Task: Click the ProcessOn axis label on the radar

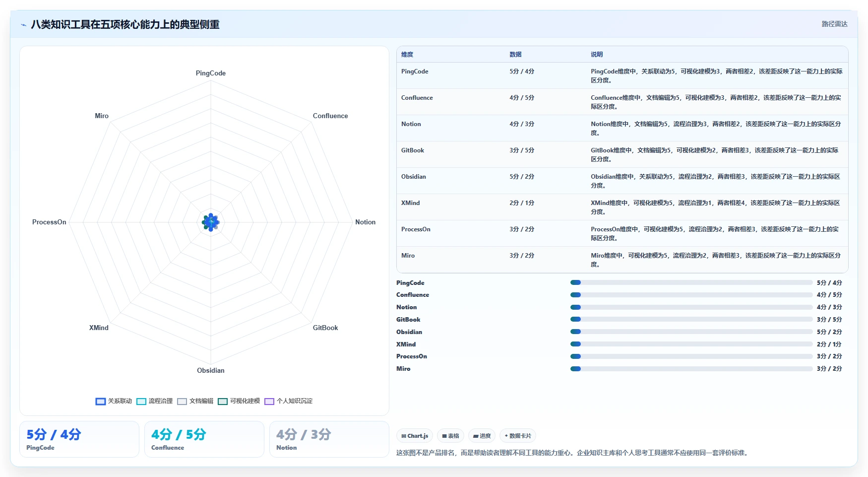Action: tap(49, 222)
